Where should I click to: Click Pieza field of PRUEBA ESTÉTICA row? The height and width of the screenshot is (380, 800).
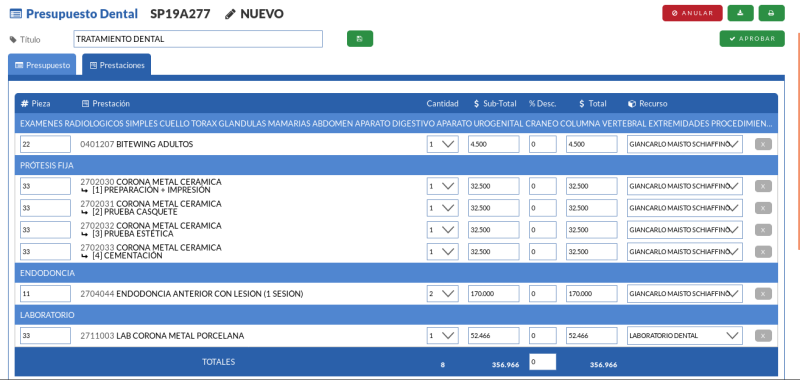point(45,230)
